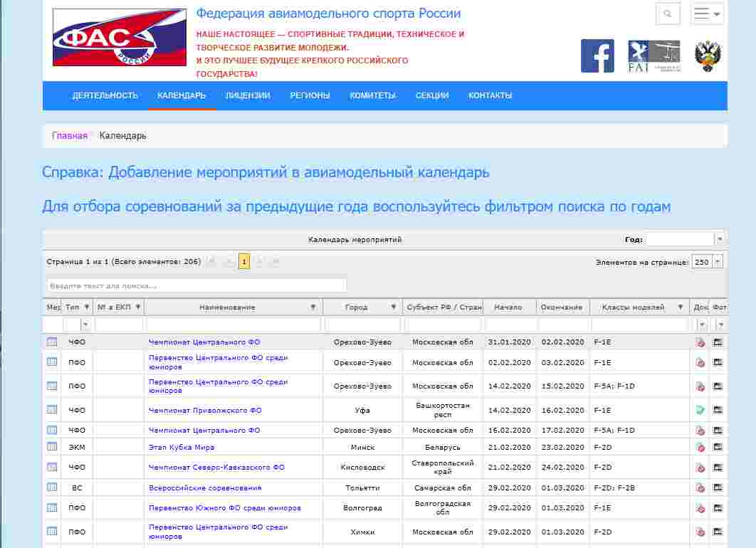The width and height of the screenshot is (756, 548).
Task: Click the FAI logo icon
Action: (x=653, y=56)
